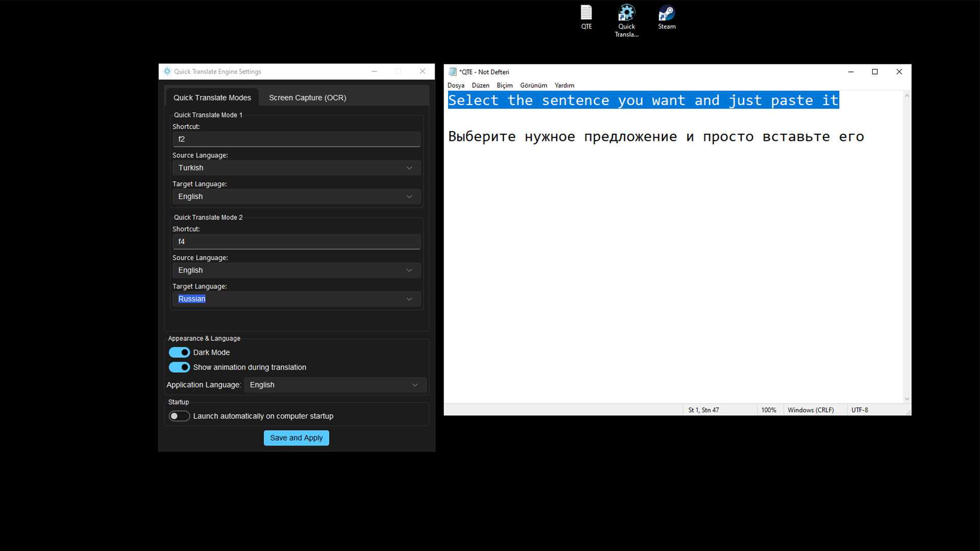Open the Biçim menu in Notepad
This screenshot has width=980, height=551.
pyautogui.click(x=505, y=85)
